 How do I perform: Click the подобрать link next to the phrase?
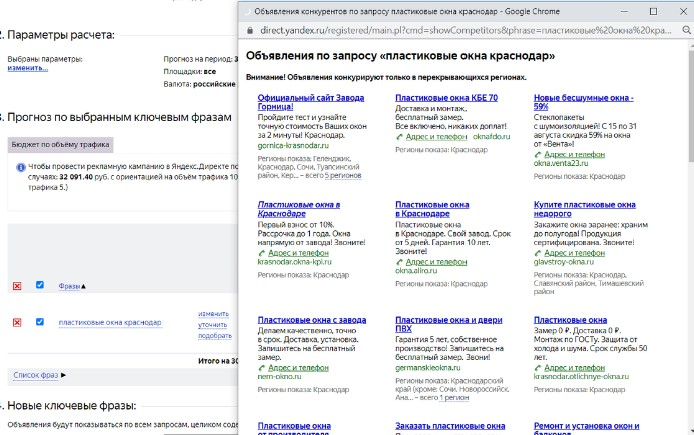(215, 335)
